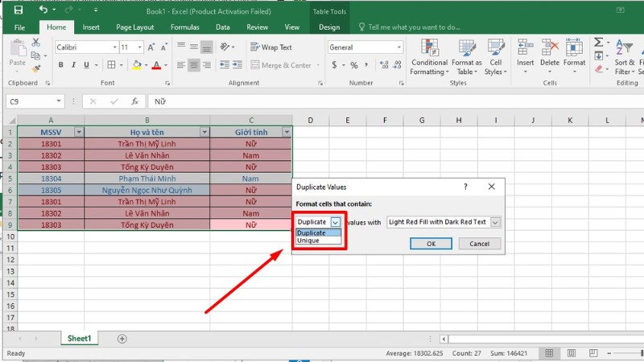Open Conditional Formatting menu
The image size is (644, 362).
pos(429,56)
